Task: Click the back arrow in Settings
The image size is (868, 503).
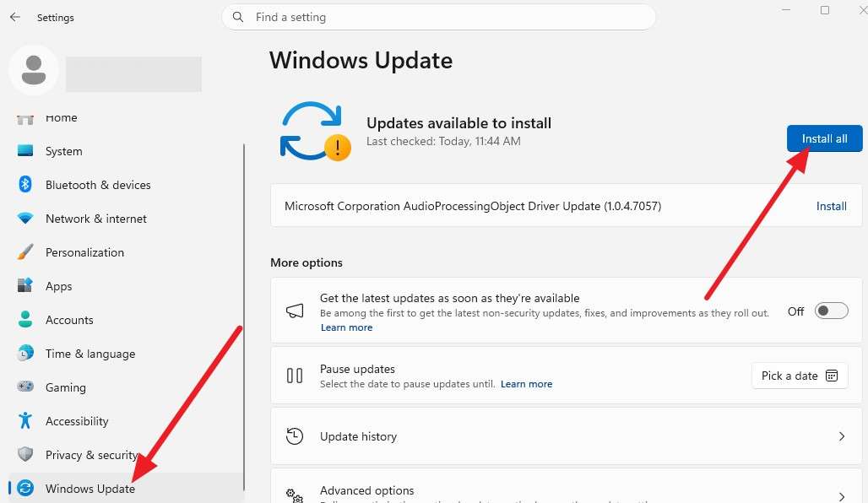Action: point(15,17)
